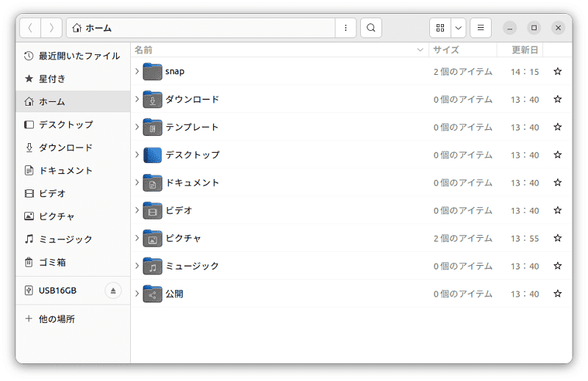Select the ドキュメント folder icon in list
The image size is (588, 381).
[153, 182]
